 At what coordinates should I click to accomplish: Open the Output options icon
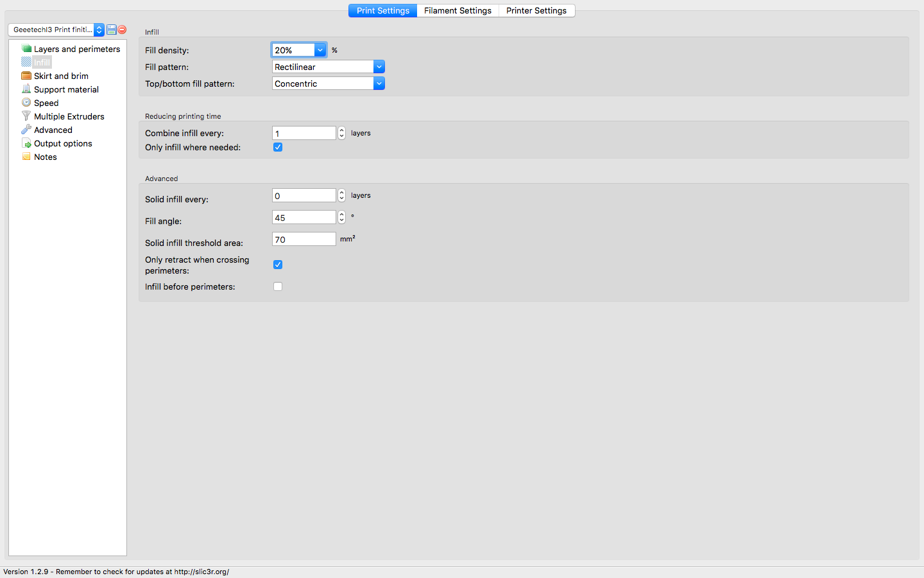click(26, 143)
